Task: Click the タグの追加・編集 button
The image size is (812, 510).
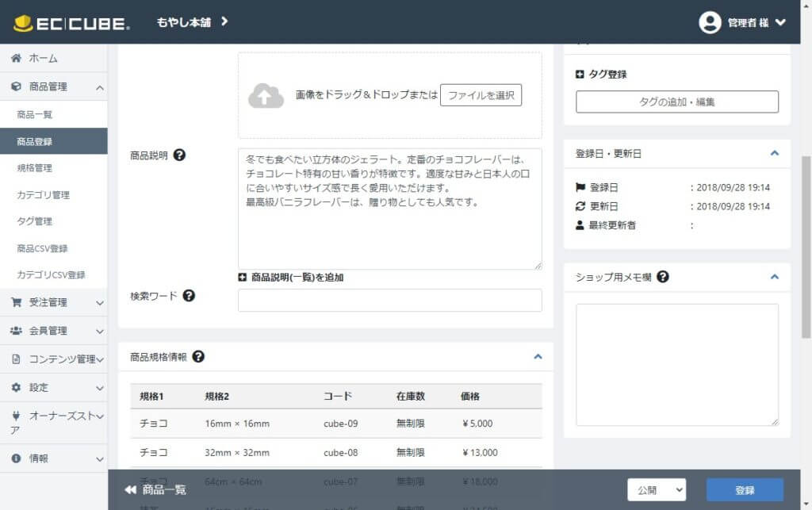Action: 676,102
